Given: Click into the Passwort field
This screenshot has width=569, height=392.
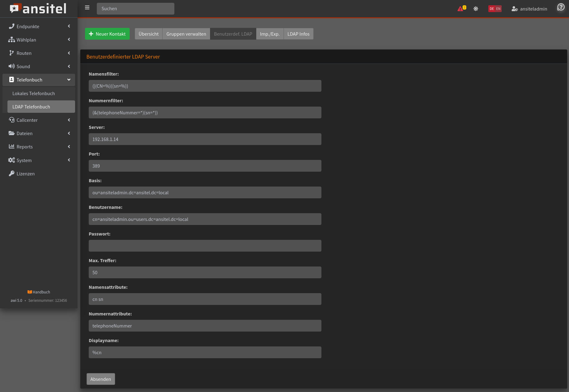Looking at the screenshot, I should coord(205,246).
